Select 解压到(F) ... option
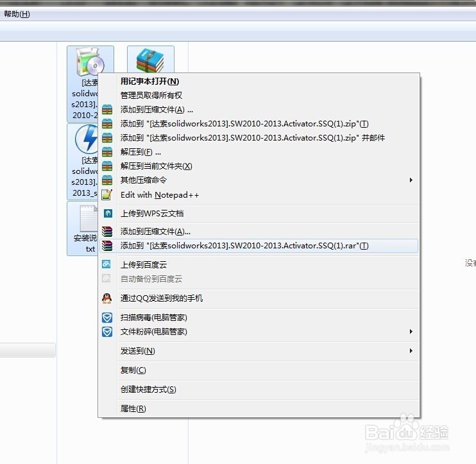The image size is (476, 464). point(140,152)
